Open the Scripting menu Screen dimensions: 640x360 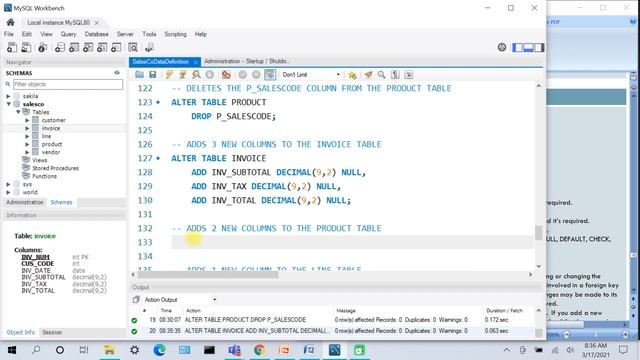pos(176,34)
